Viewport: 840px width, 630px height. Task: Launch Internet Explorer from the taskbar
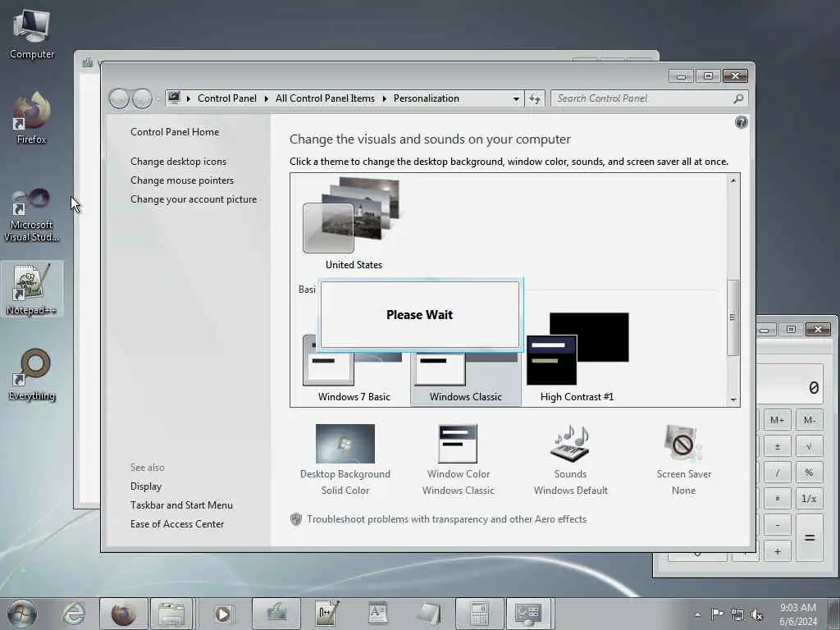73,614
